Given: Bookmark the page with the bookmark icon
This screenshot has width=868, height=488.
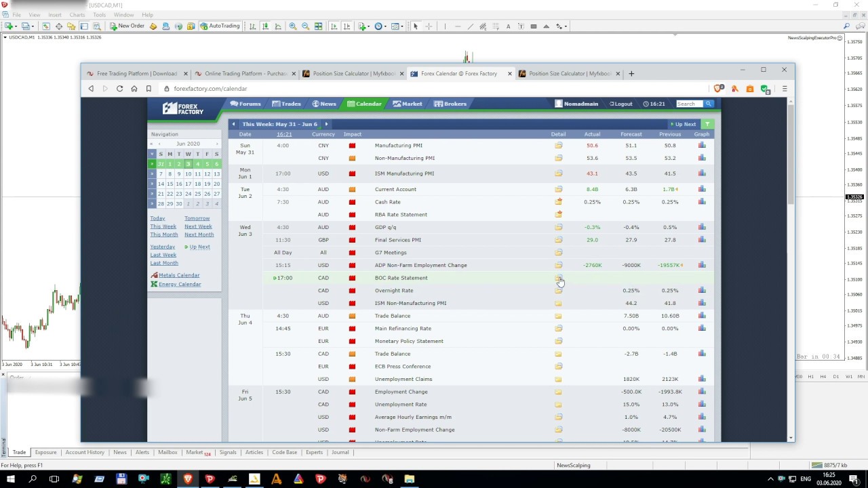Looking at the screenshot, I should click(149, 89).
